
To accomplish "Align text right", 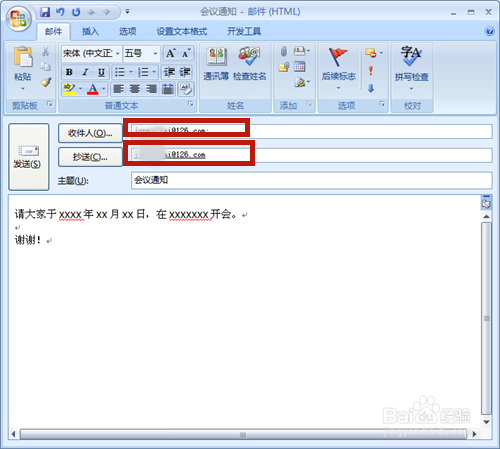I will (151, 89).
